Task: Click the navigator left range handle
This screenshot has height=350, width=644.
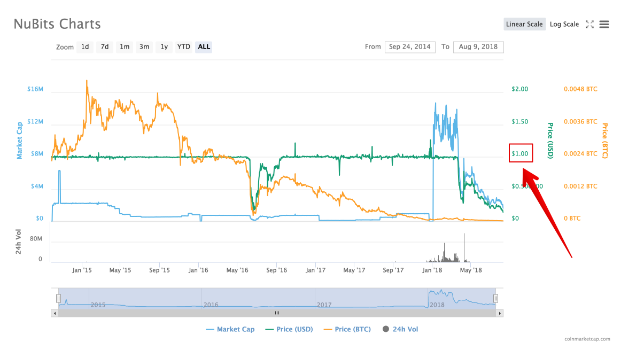Action: click(59, 298)
